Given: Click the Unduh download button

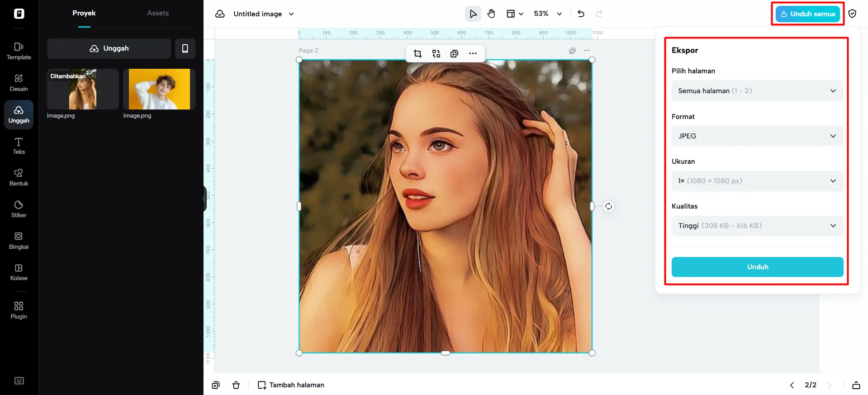Looking at the screenshot, I should [757, 267].
